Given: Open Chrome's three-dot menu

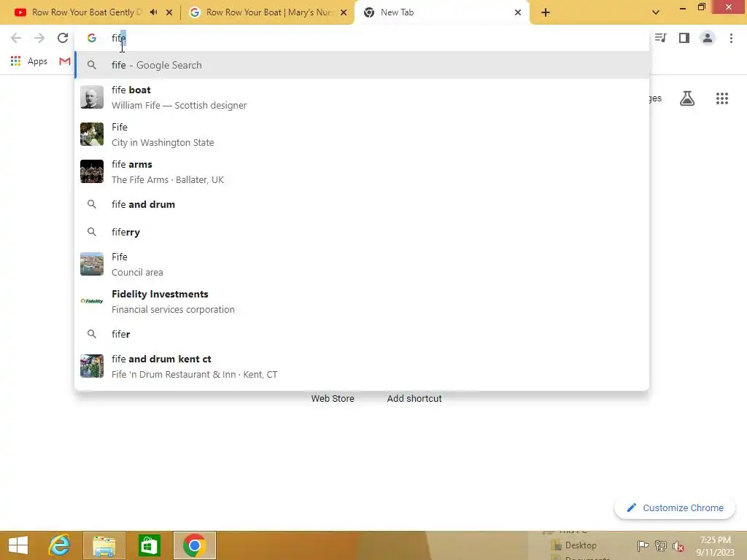Looking at the screenshot, I should click(731, 38).
